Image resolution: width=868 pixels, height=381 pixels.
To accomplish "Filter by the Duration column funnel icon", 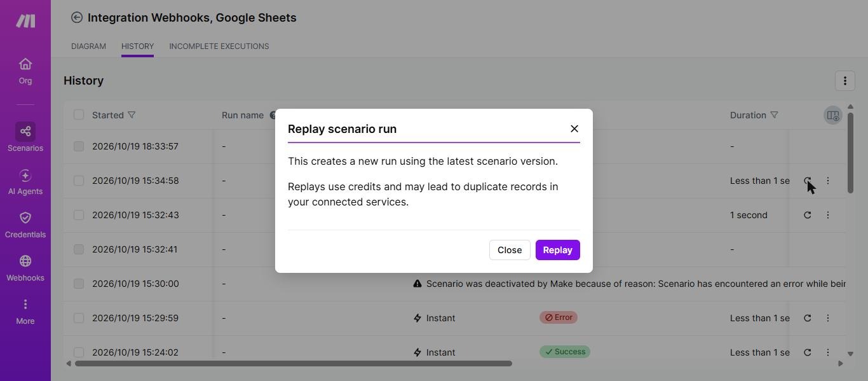I will point(774,115).
